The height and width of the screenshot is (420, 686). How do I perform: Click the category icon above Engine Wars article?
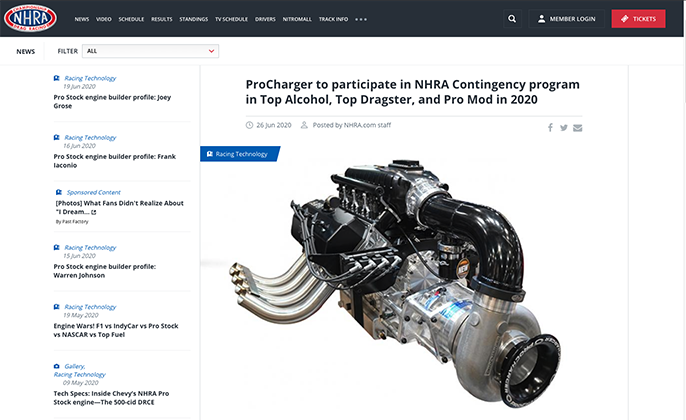(x=56, y=307)
